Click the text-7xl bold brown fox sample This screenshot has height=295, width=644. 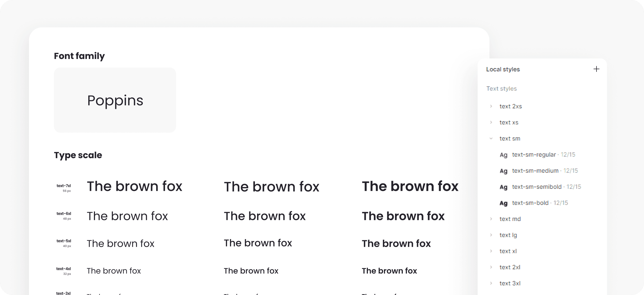pos(410,186)
